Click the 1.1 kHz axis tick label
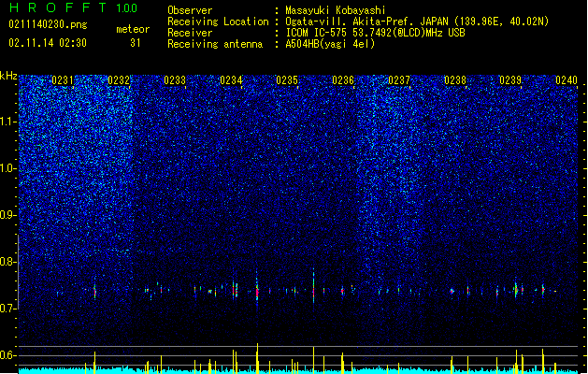588x374 pixels. click(x=8, y=122)
